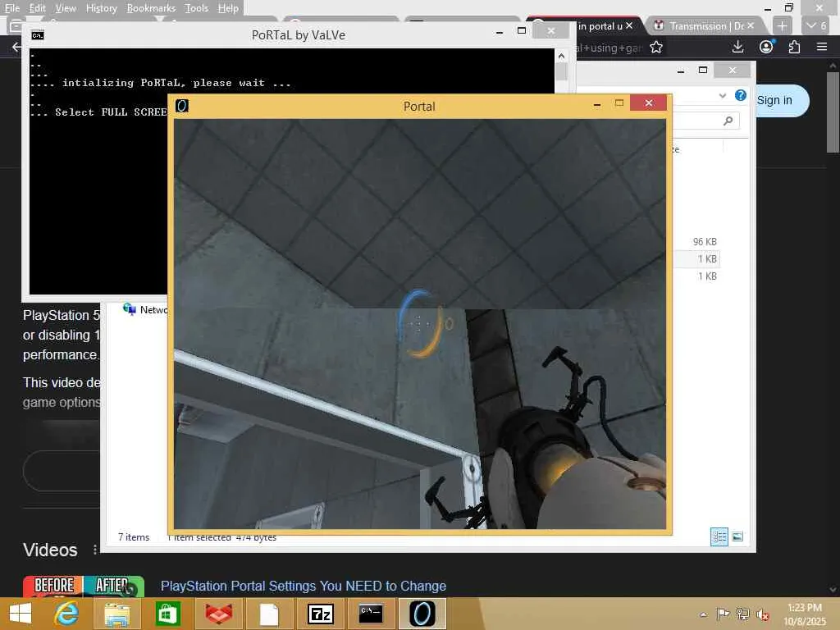The image size is (840, 630).
Task: Switch File Explorer to large icons view
Action: click(737, 536)
